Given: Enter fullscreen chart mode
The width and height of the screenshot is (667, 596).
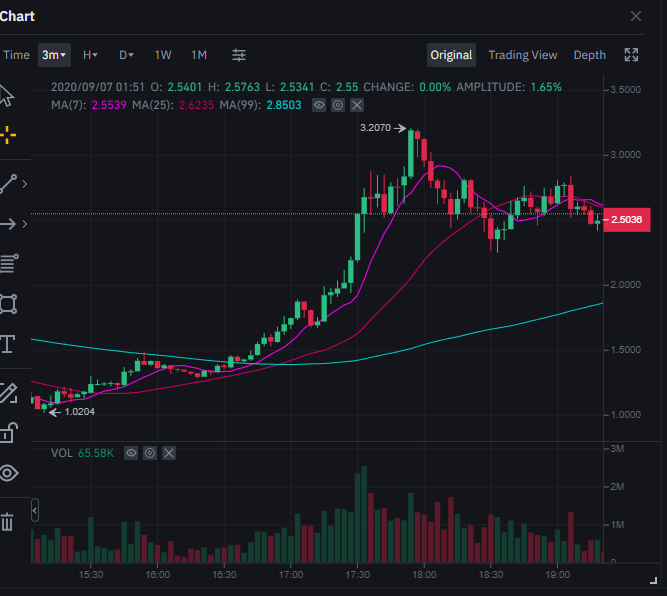Looking at the screenshot, I should (x=631, y=55).
